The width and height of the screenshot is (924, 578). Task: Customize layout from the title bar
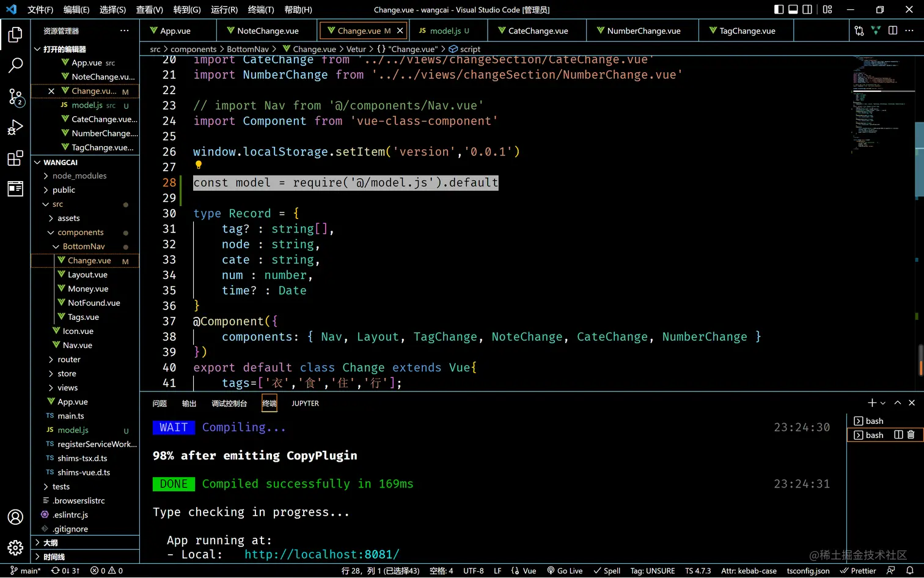click(827, 10)
